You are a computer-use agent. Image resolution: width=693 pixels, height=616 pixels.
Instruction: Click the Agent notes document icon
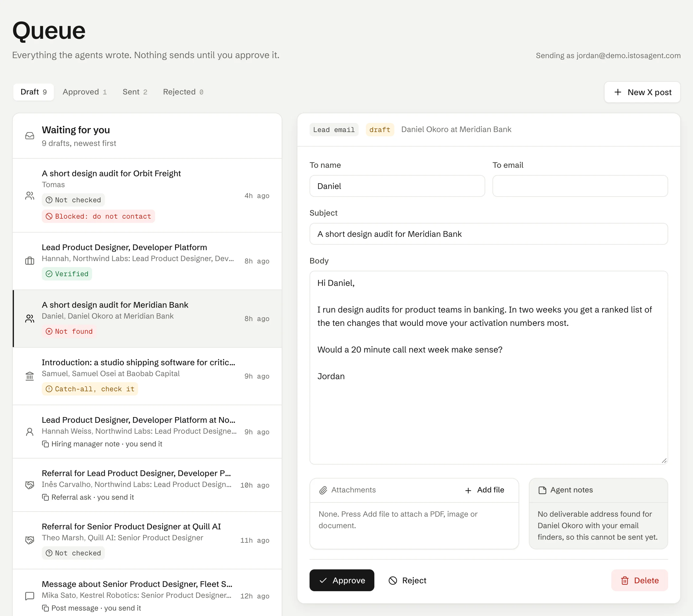542,490
